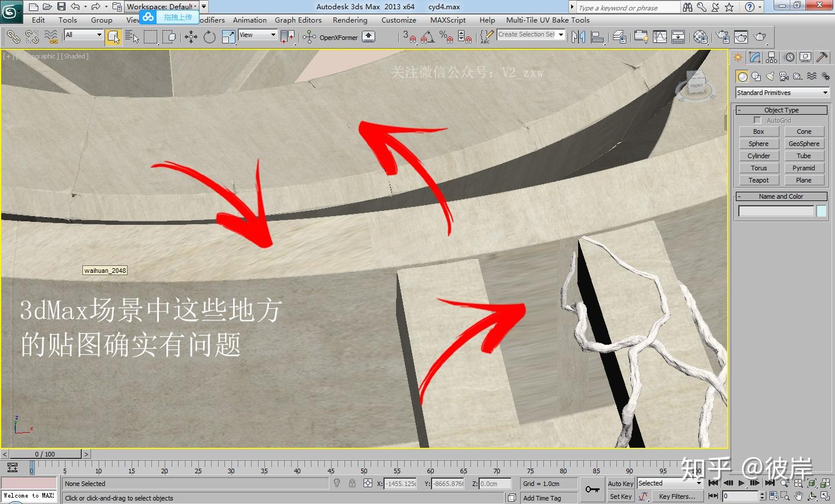Image resolution: width=835 pixels, height=504 pixels.
Task: Switch to the Hierarchy command panel tab
Action: [771, 57]
